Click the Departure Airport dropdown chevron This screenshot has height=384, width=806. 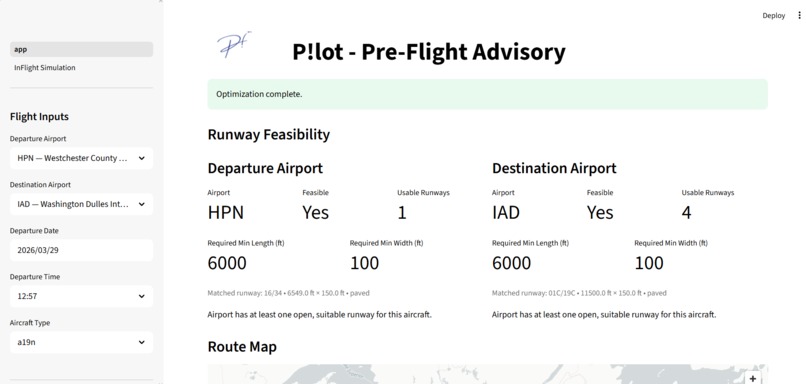pos(142,158)
